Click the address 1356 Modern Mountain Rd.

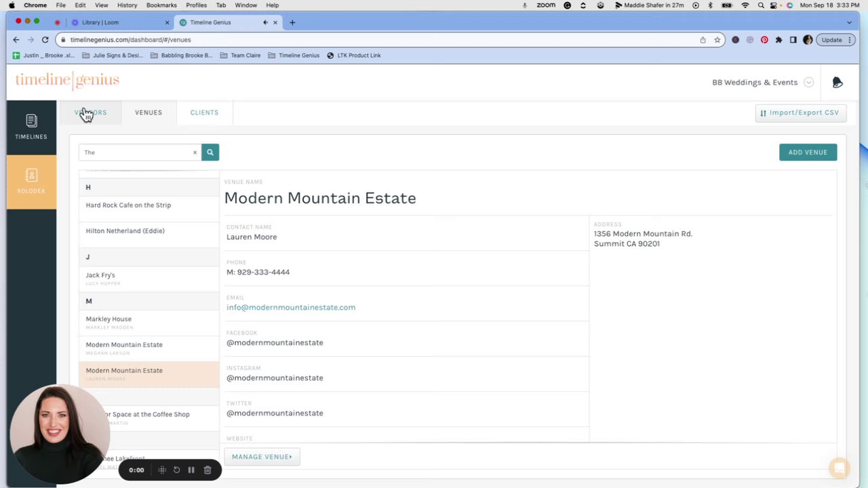[643, 234]
